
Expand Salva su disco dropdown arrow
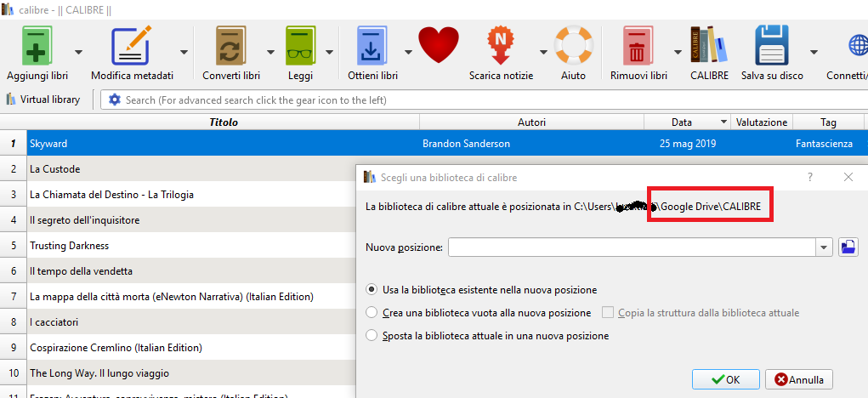(x=814, y=52)
